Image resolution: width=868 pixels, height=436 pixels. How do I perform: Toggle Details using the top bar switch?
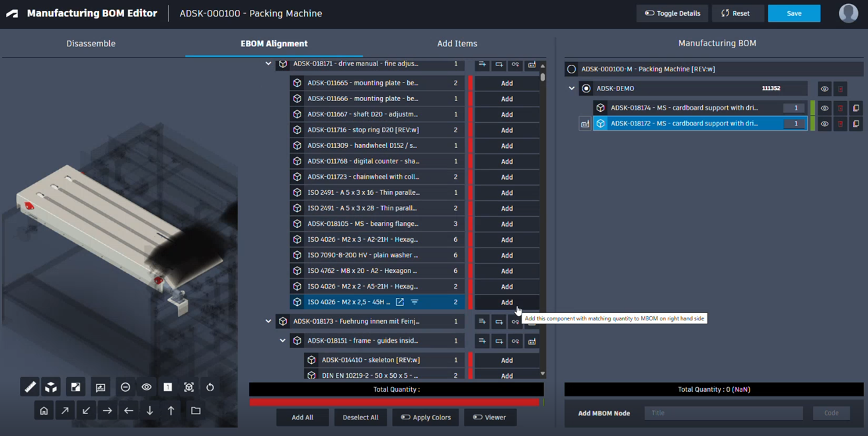pos(672,13)
